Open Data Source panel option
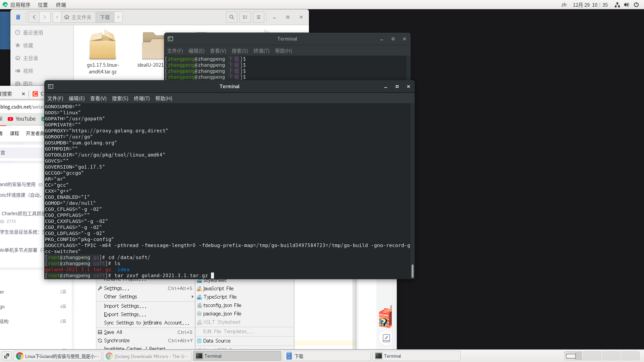Viewport: 644px width, 362px height. [217, 340]
